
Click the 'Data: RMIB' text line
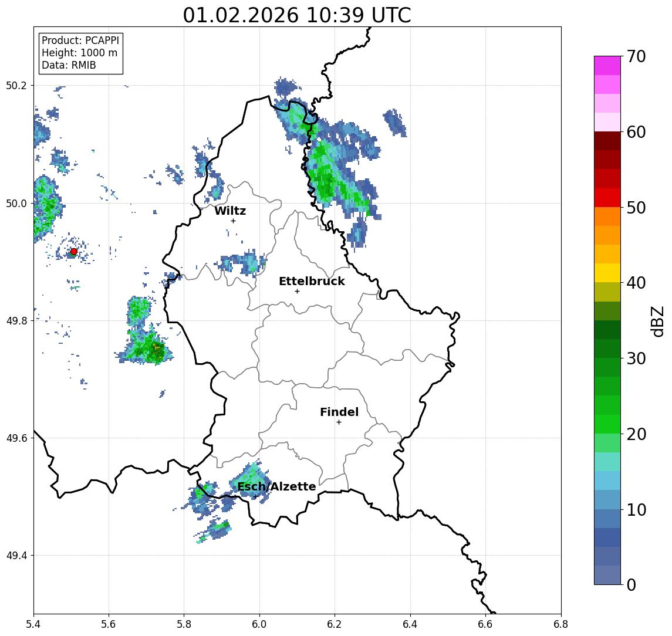tap(69, 65)
